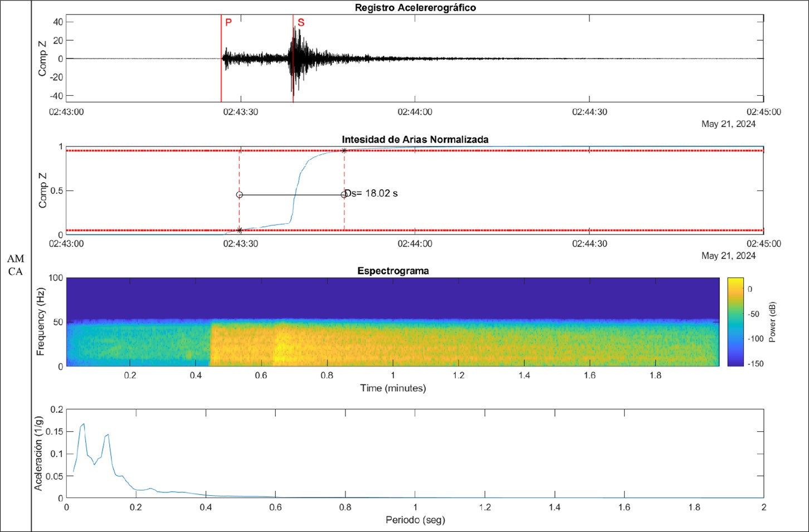Click "02:44:00" tick under the accelerogram plot
The image size is (809, 532).
(415, 112)
